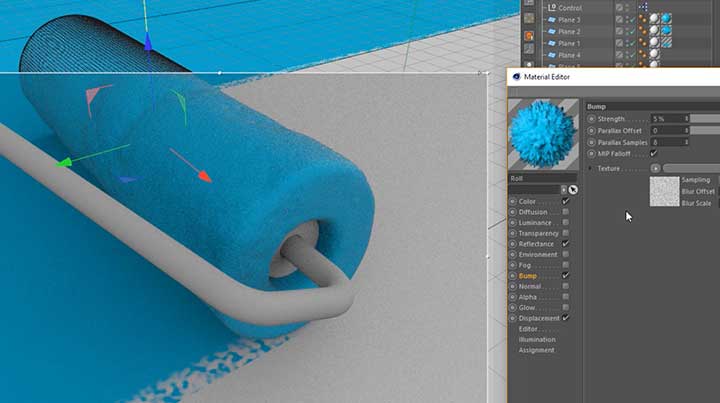Open the Illumination settings page
The width and height of the screenshot is (720, 403).
coord(537,340)
